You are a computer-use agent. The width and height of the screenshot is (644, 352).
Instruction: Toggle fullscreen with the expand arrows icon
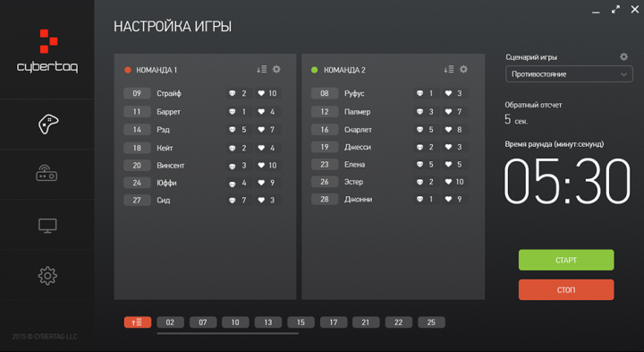[x=615, y=10]
